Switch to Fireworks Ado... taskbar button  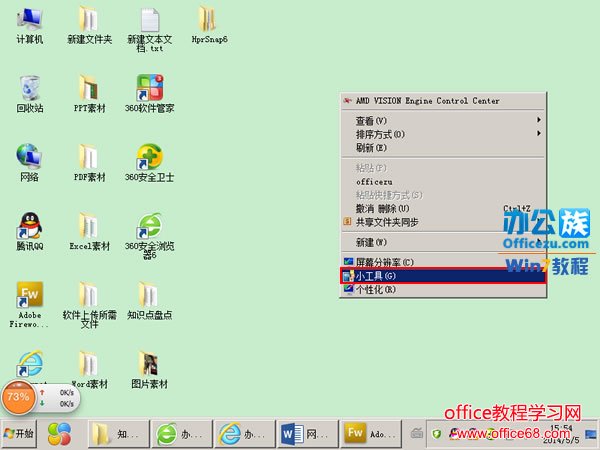tap(371, 434)
